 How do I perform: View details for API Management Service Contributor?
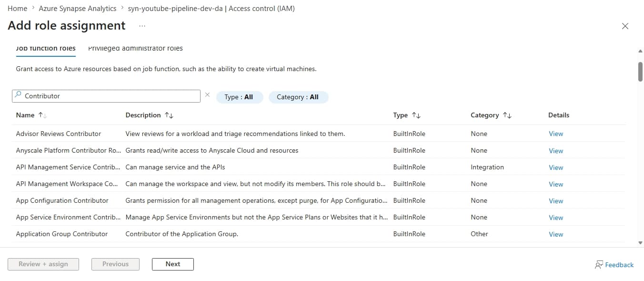[x=556, y=167]
